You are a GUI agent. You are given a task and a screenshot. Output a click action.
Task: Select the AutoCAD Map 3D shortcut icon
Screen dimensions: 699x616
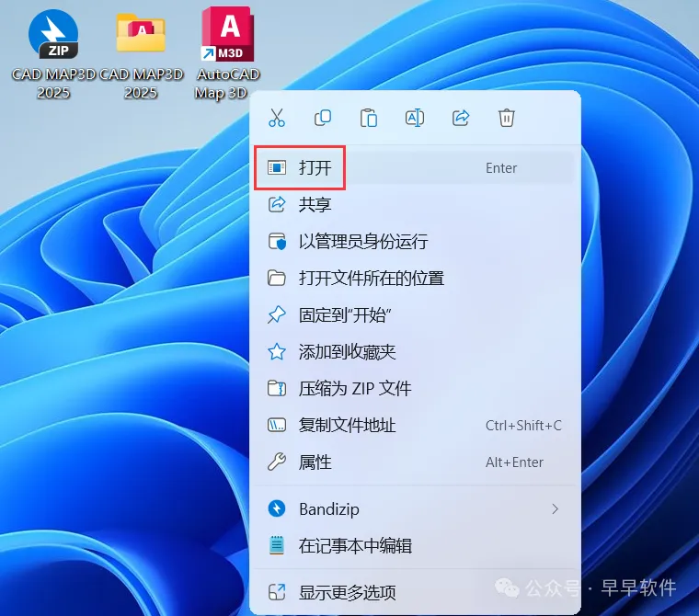227,53
